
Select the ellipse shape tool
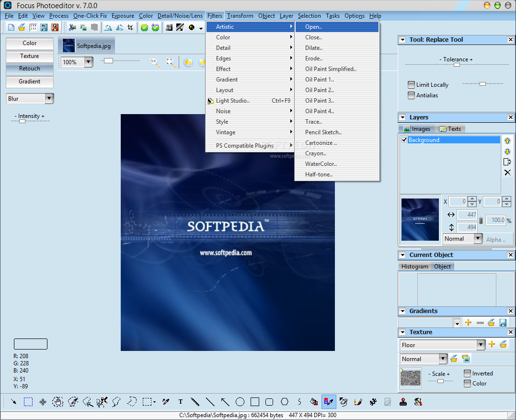(x=240, y=402)
